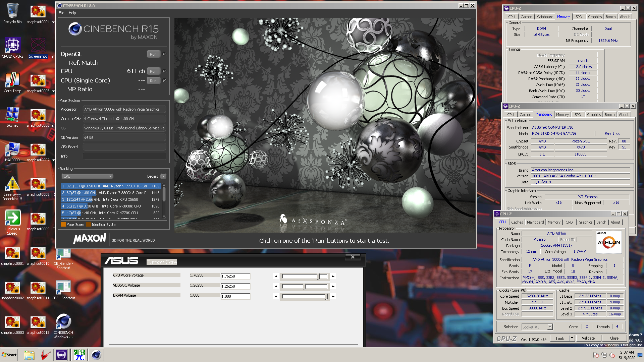The image size is (644, 362).
Task: Open snapshot0001 image file on desktop
Action: [x=12, y=255]
